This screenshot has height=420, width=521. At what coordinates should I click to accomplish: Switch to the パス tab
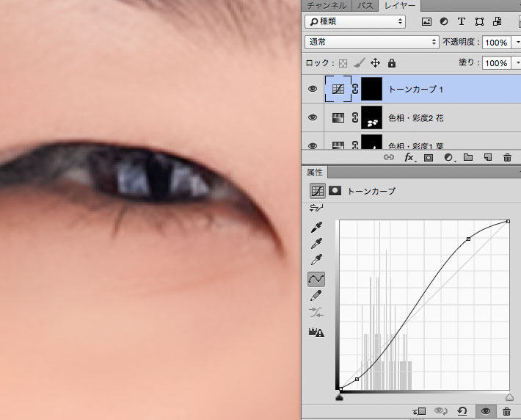click(x=364, y=6)
